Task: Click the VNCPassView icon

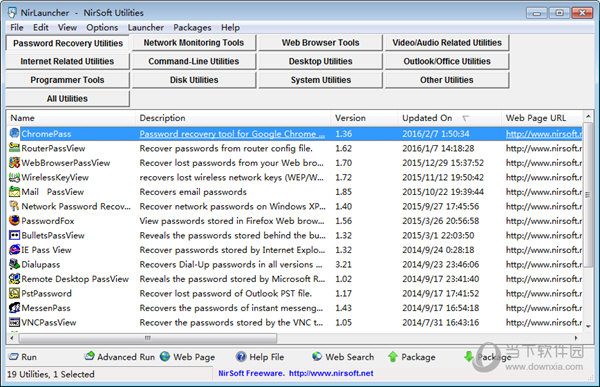Action: click(14, 322)
